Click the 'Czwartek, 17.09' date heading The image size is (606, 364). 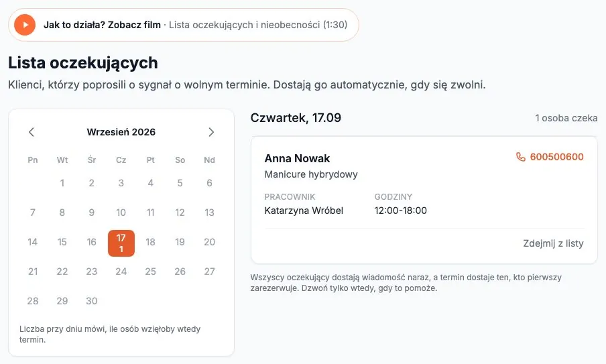coord(296,118)
